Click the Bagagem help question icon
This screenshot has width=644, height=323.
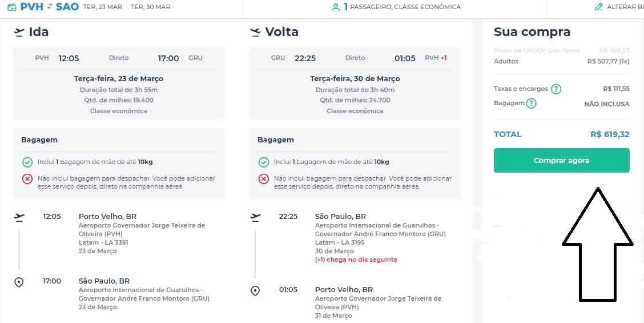tap(531, 103)
